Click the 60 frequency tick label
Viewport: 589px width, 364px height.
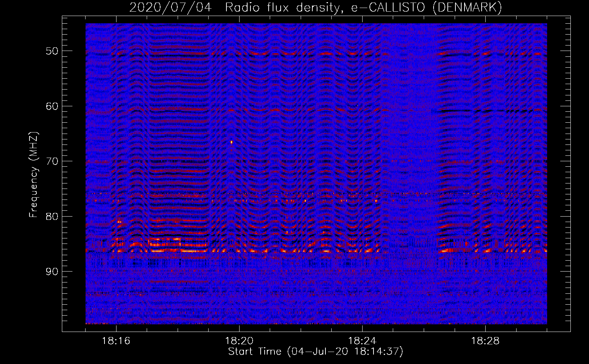(x=52, y=106)
